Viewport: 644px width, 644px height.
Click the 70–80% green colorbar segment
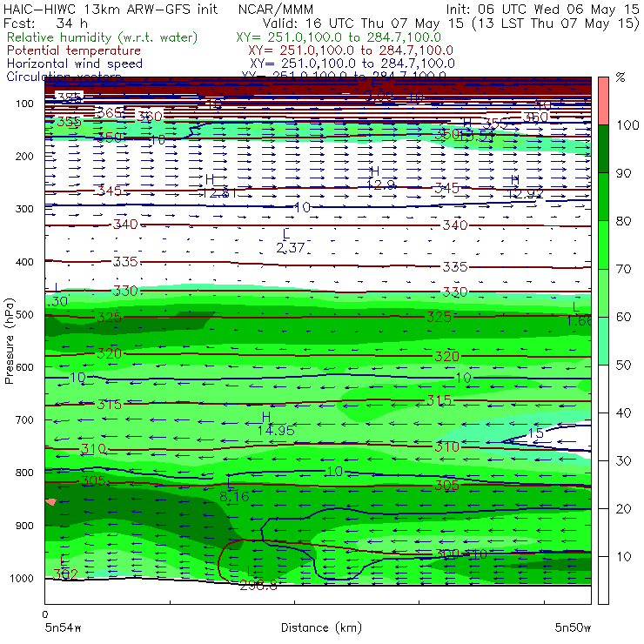(x=603, y=245)
